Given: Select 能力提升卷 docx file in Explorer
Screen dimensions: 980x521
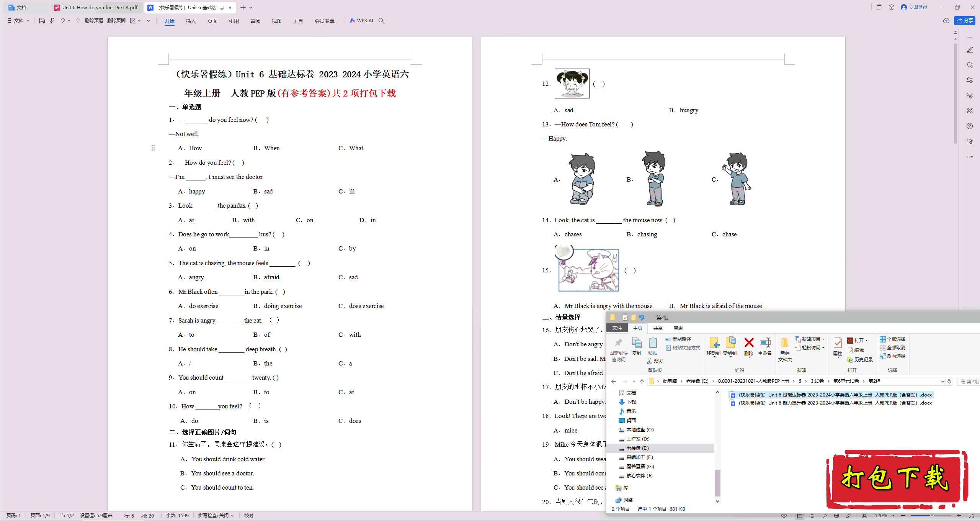Looking at the screenshot, I should 831,403.
